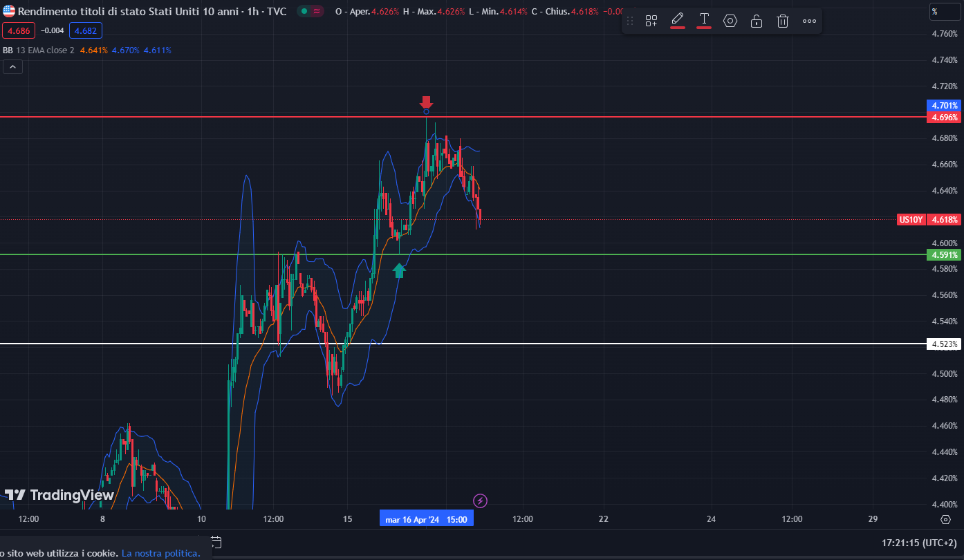This screenshot has width=964, height=560.
Task: Click the mar 16 Apr '24 date label
Action: click(426, 519)
